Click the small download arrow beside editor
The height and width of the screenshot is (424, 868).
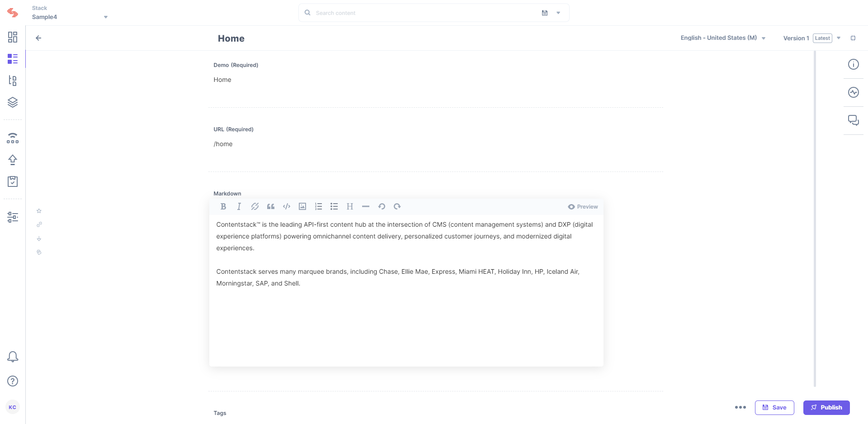click(x=39, y=238)
